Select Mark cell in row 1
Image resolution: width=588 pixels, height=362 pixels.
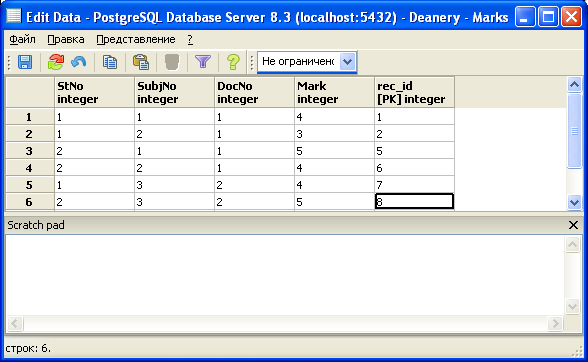[334, 117]
